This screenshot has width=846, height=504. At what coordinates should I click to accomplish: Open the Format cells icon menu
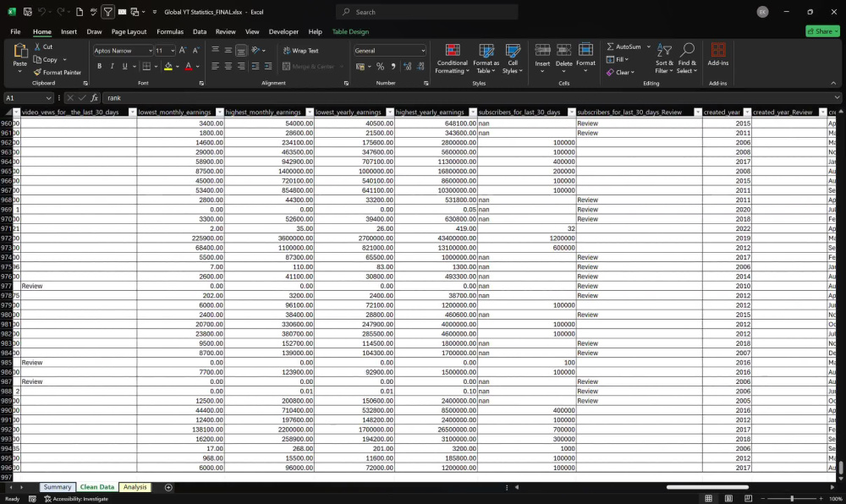(x=585, y=58)
